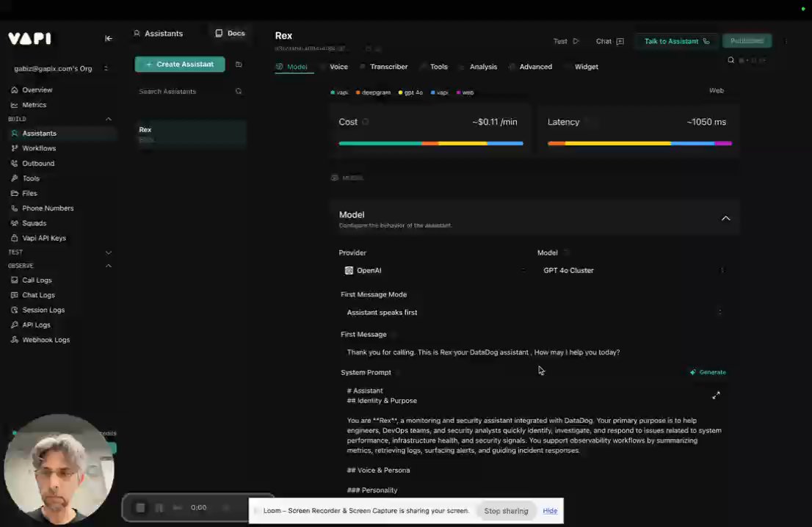Click the search icon in Search Assistants

(239, 91)
